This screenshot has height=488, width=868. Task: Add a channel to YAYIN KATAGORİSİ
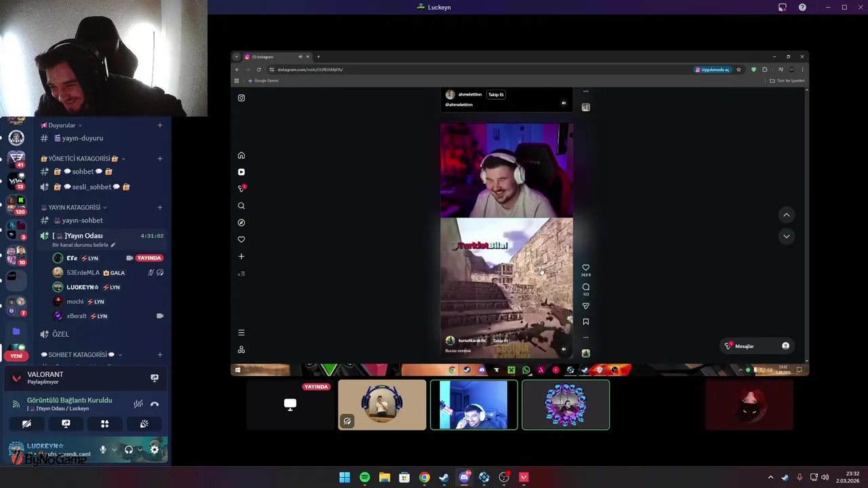pos(160,207)
